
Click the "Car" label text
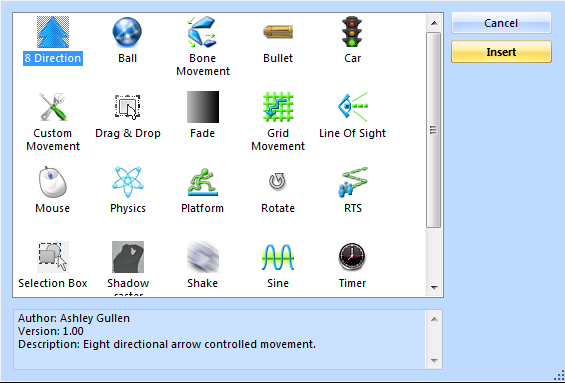click(x=352, y=58)
